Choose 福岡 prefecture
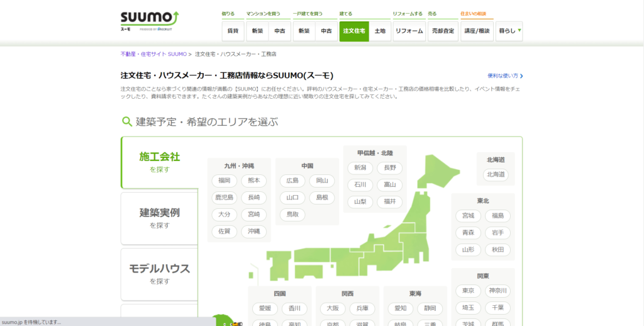The image size is (644, 326). 225,181
